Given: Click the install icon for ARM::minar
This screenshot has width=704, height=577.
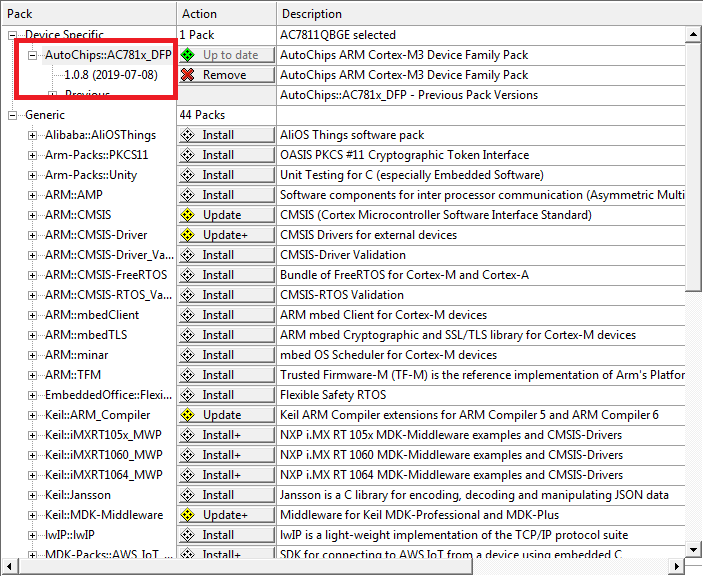Looking at the screenshot, I should (x=187, y=355).
